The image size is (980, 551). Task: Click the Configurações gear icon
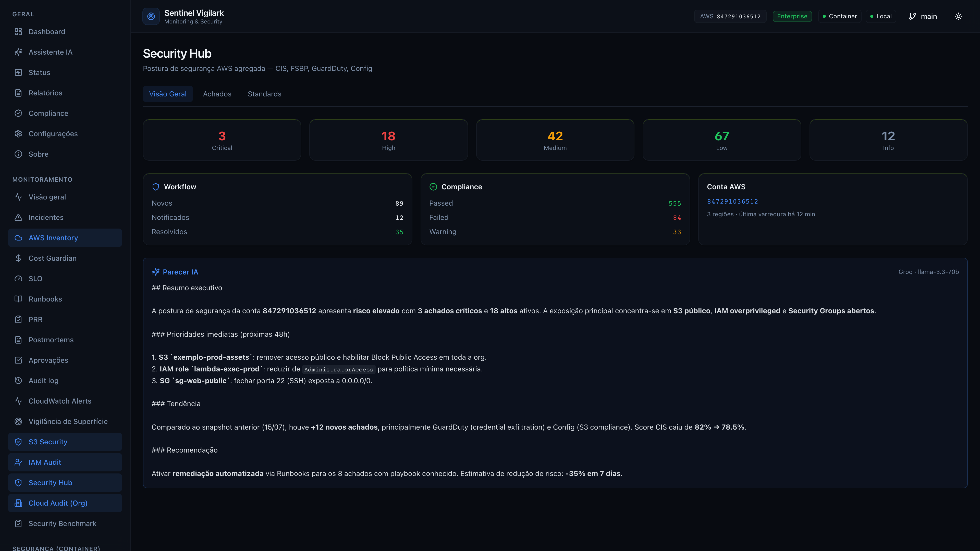click(18, 134)
